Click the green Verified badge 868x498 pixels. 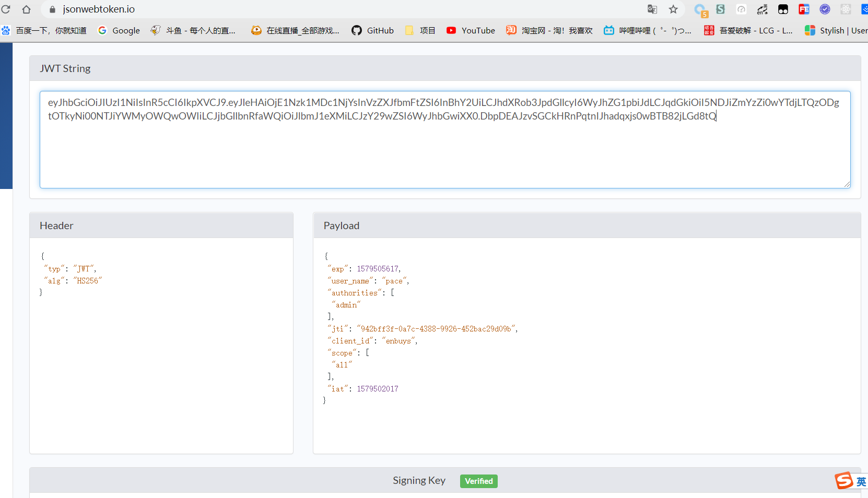click(x=479, y=481)
